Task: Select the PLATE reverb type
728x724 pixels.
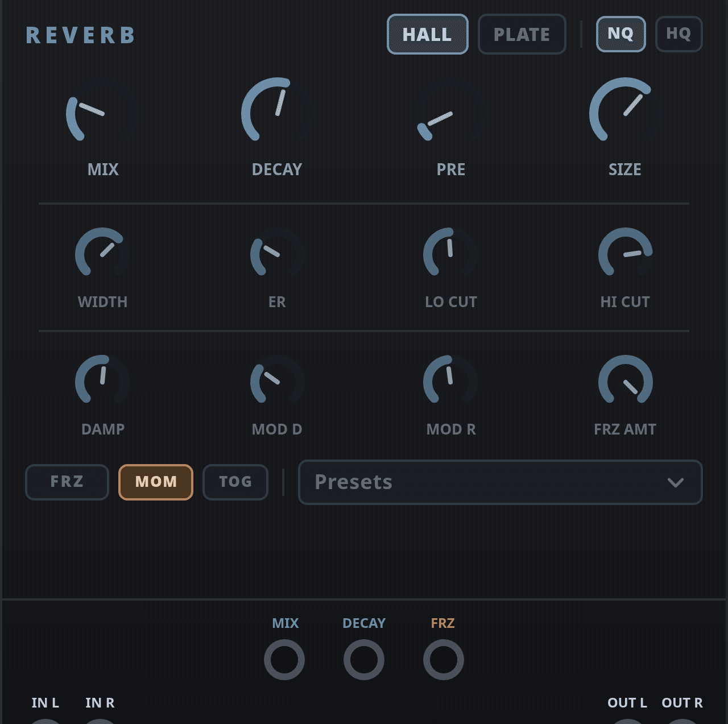Action: pos(522,35)
